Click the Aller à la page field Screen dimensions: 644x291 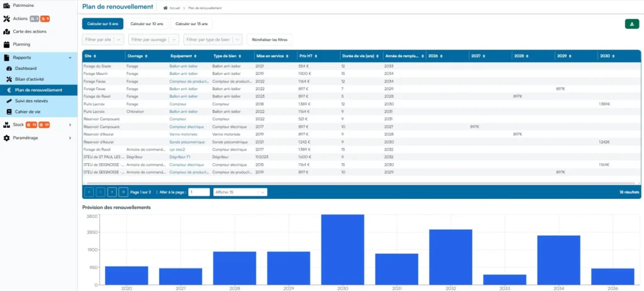pos(199,192)
